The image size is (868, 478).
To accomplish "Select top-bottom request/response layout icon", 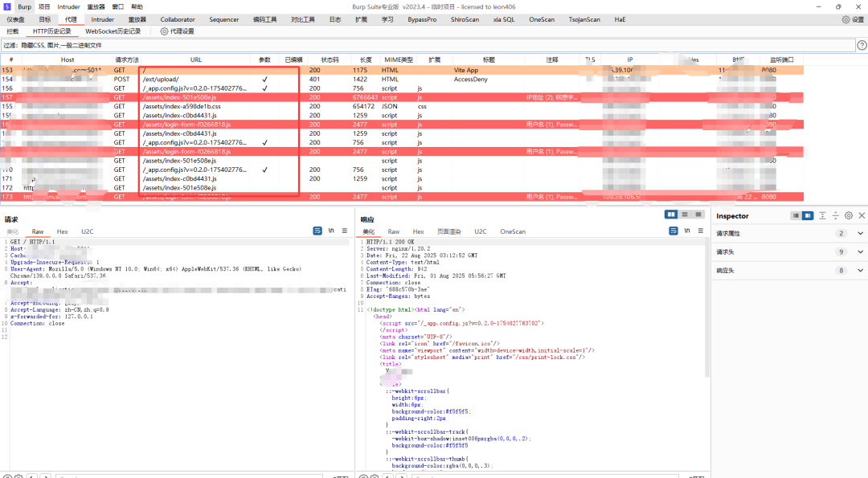I will [685, 214].
